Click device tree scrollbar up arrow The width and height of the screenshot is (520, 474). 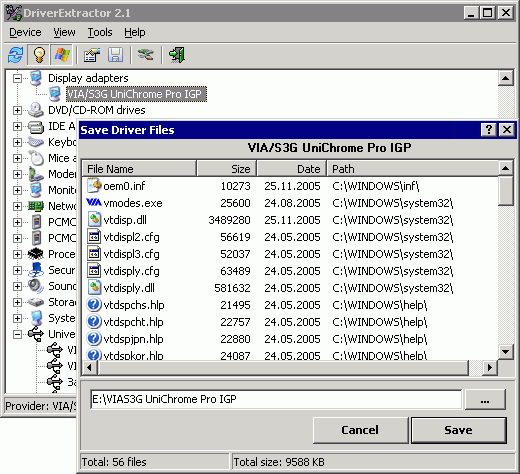[x=506, y=78]
